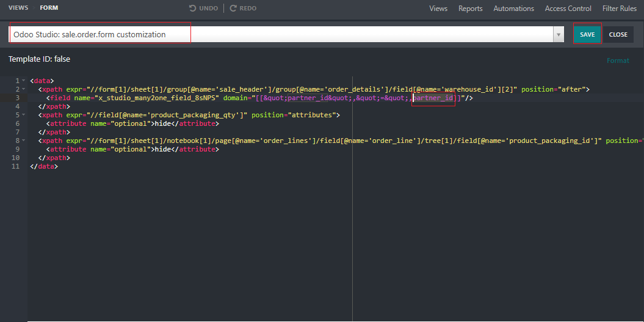Click the 'product_packaging_qty' xpath expression
This screenshot has height=322, width=644.
(168, 115)
